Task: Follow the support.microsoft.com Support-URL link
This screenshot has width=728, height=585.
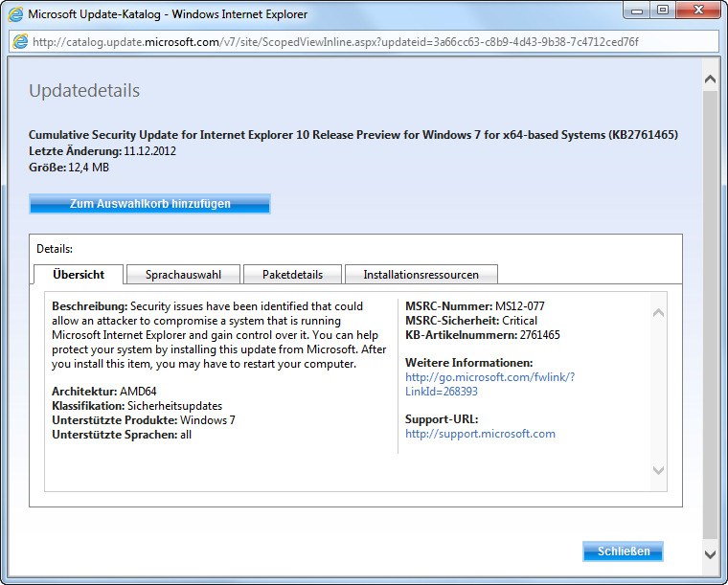Action: click(x=480, y=434)
